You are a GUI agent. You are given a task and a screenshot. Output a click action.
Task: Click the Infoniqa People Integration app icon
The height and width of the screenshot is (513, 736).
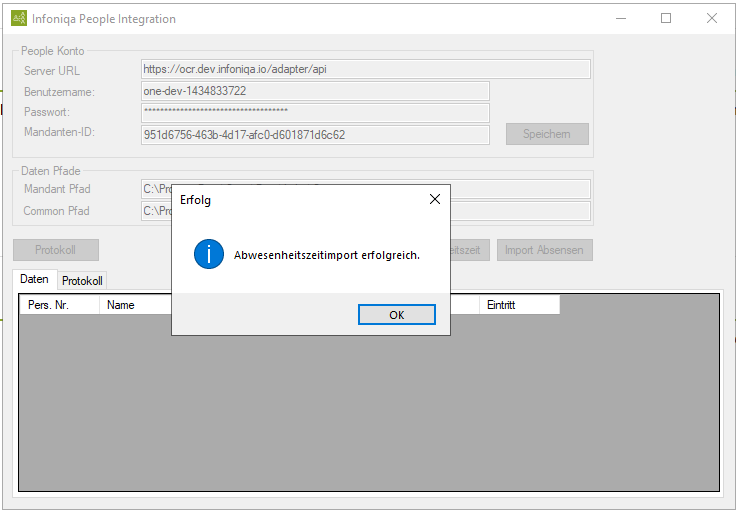coord(19,18)
